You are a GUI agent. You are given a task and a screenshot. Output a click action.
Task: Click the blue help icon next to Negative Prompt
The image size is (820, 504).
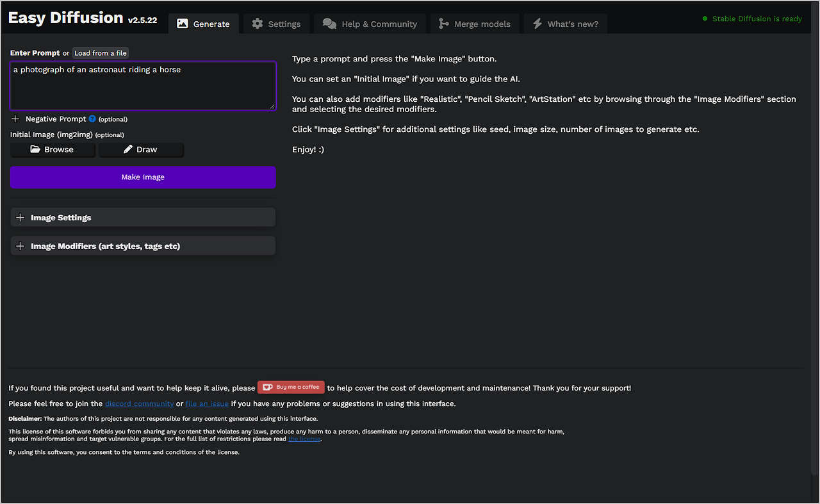92,119
